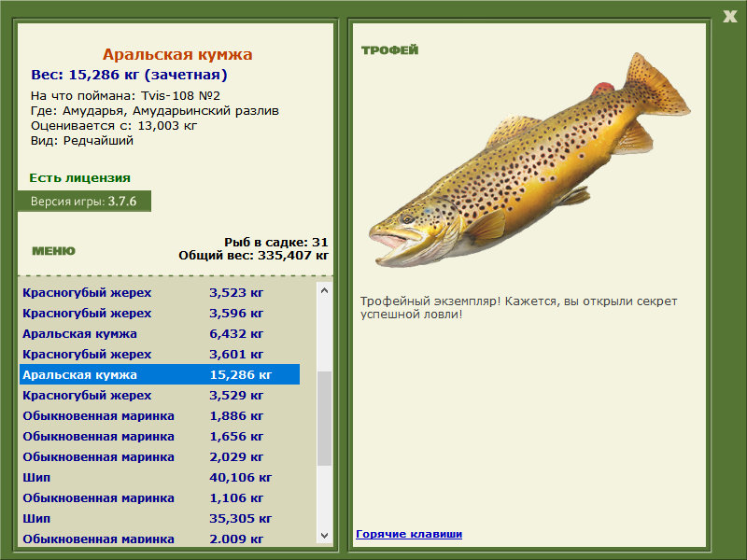Select the Аральская кумжа 6,432 кг entry

(x=160, y=333)
